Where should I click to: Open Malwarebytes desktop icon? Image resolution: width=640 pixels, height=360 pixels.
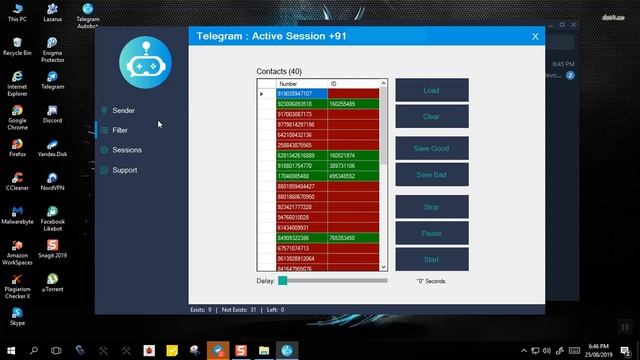(x=17, y=215)
